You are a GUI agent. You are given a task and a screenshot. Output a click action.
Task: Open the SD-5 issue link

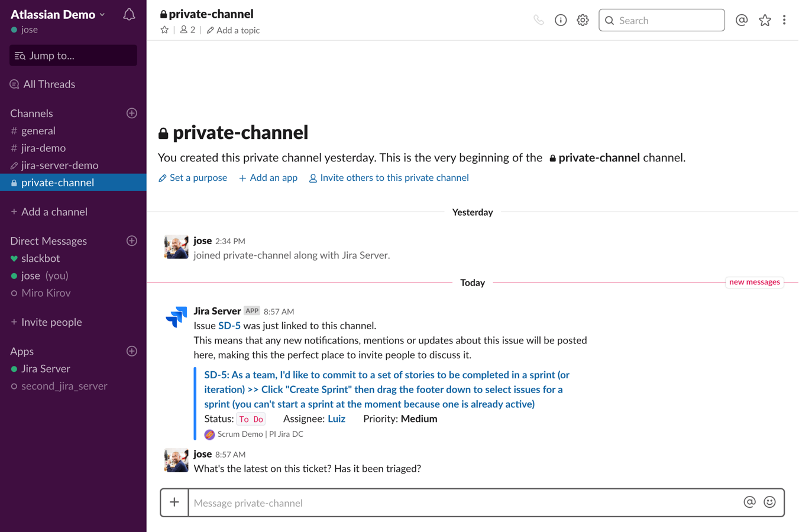pos(229,326)
